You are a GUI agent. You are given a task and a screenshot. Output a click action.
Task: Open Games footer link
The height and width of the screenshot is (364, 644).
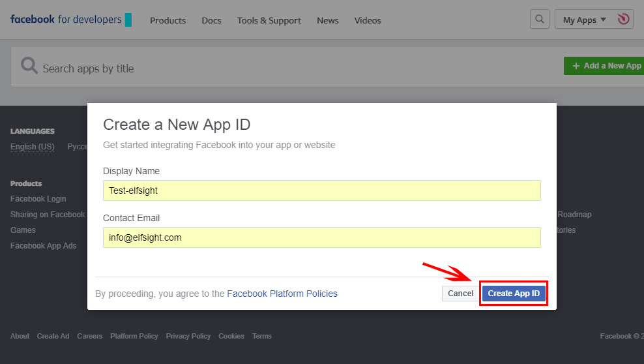(x=23, y=230)
